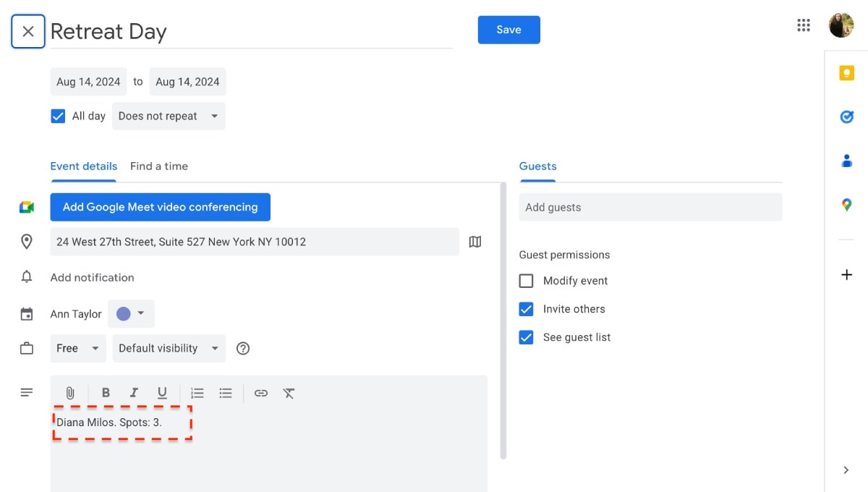This screenshot has height=492, width=868.
Task: Open the Free availability dropdown
Action: tap(78, 349)
